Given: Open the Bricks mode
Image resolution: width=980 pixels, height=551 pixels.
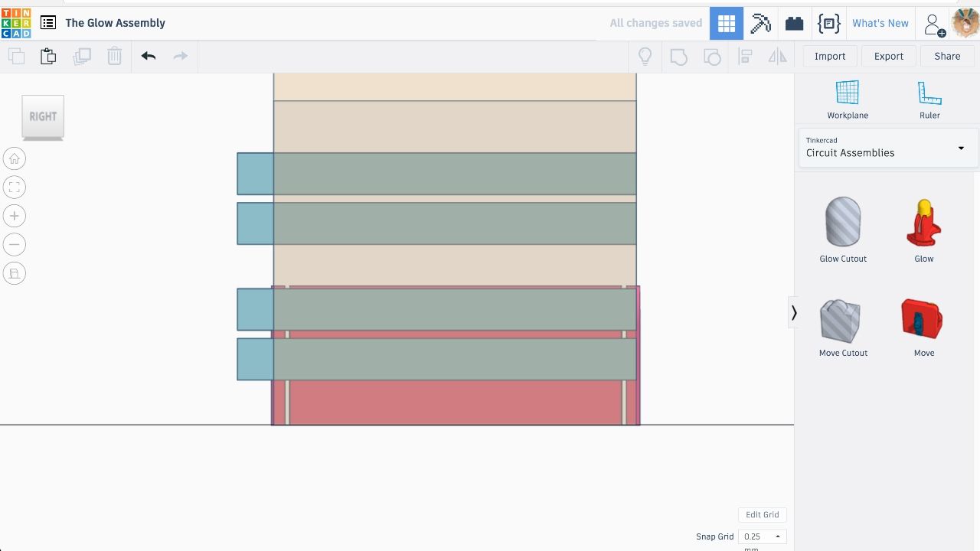Looking at the screenshot, I should 794,23.
